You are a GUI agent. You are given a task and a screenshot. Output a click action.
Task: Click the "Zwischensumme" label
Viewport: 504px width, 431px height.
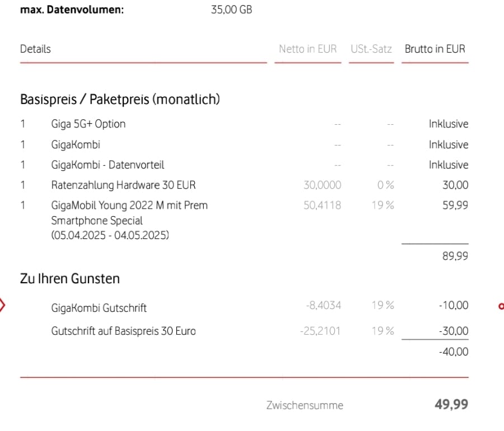(x=305, y=405)
